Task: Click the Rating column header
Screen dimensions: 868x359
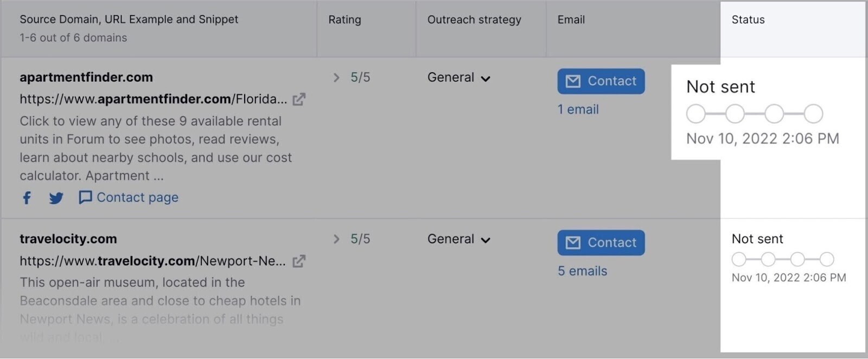Action: coord(344,20)
